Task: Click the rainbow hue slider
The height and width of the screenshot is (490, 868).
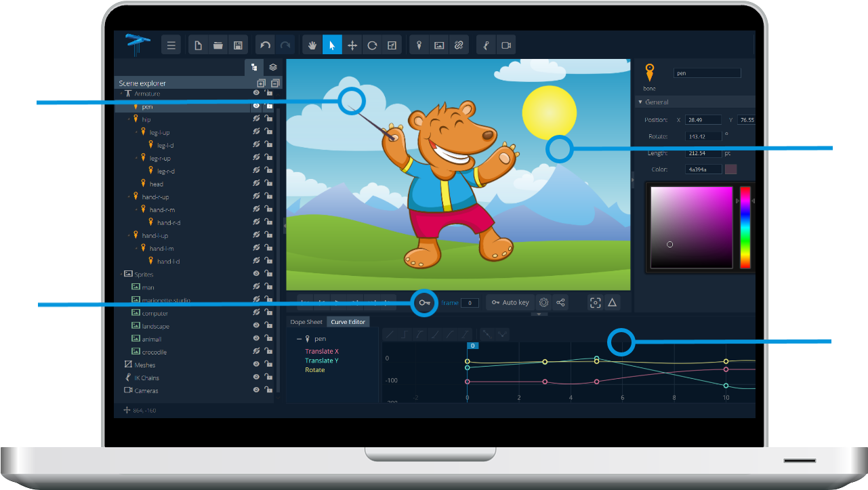Action: (x=745, y=227)
